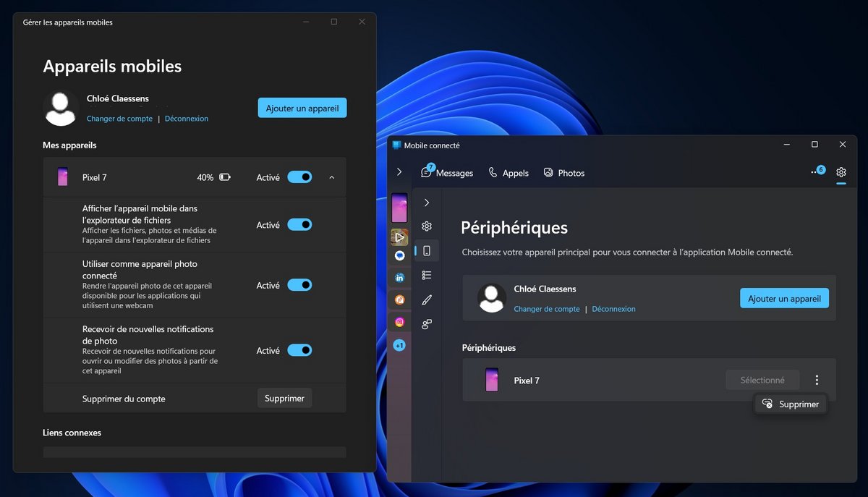Open the Feedback icon in settings sidebar

click(x=427, y=324)
